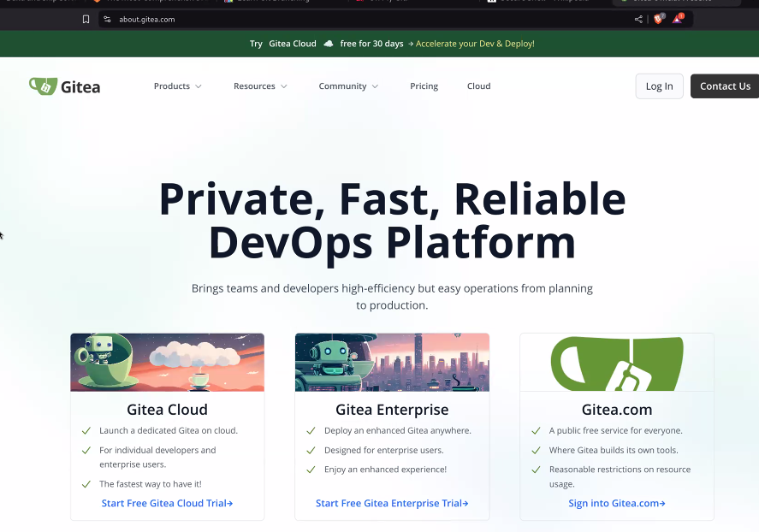The height and width of the screenshot is (532, 759).
Task: Click "Reasonable restrictions on resource usage." text
Action: click(620, 476)
